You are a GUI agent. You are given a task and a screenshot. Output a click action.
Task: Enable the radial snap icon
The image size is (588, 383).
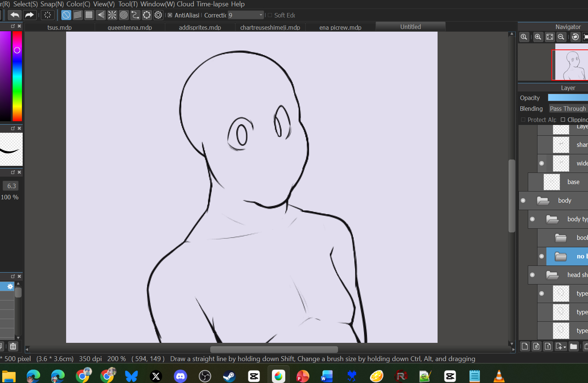pos(112,15)
